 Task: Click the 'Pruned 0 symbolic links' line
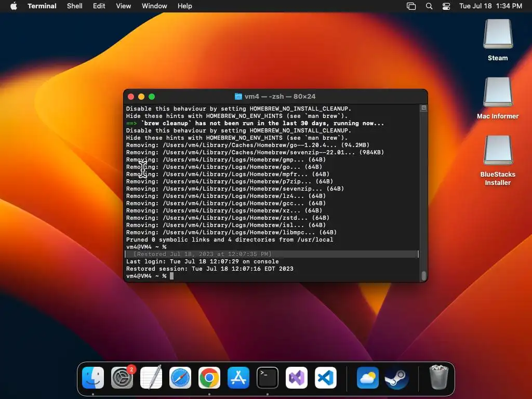230,240
